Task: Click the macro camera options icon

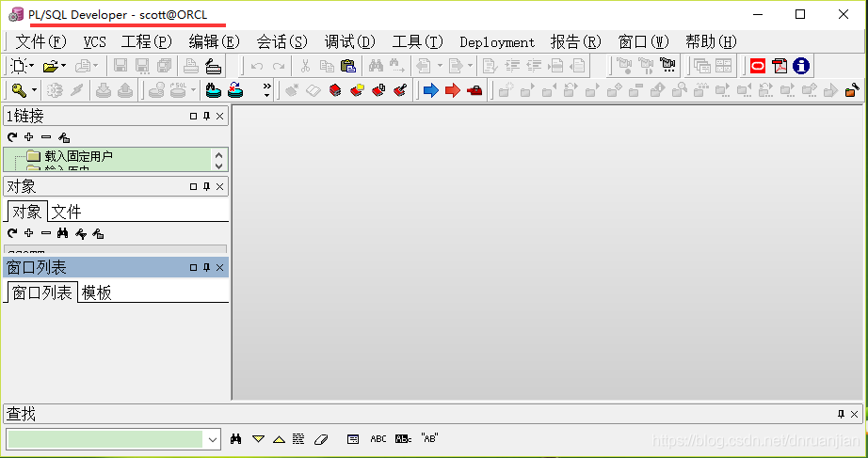Action: point(667,66)
